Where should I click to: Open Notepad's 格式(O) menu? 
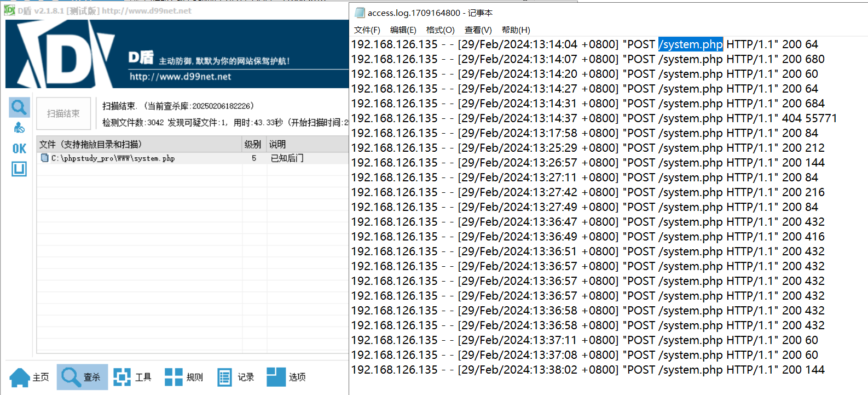[440, 30]
